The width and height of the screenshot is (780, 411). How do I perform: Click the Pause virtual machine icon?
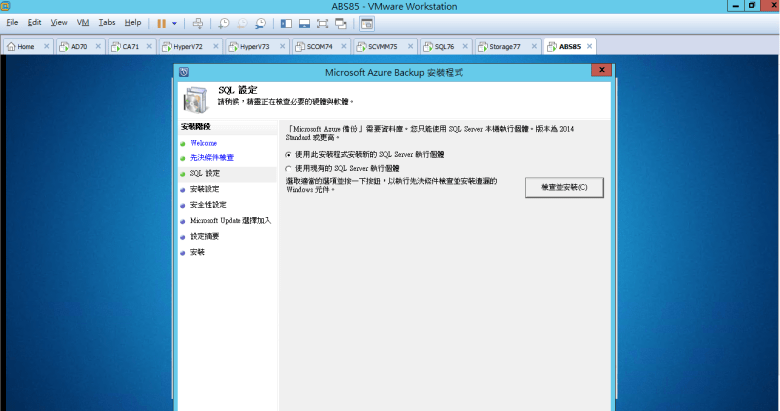(x=161, y=22)
